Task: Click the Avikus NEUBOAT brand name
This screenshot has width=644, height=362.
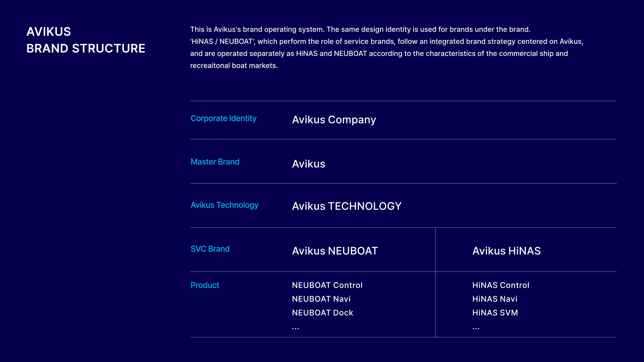Action: tap(335, 251)
